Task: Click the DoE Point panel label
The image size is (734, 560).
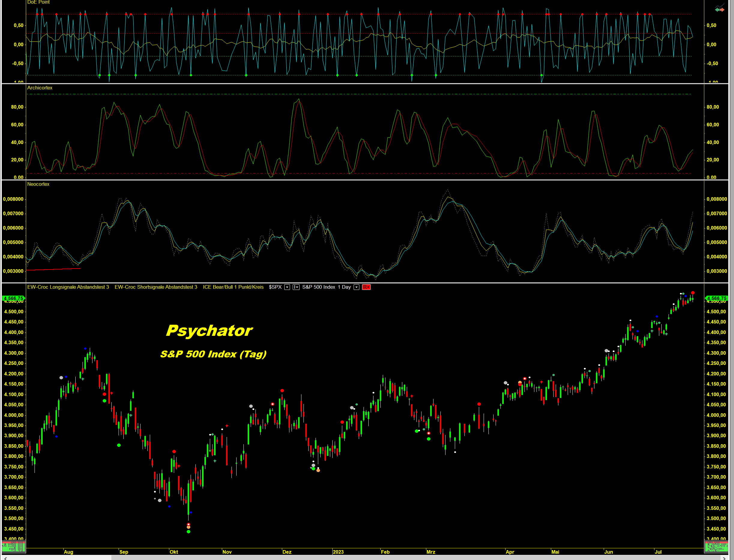Action: coord(38,2)
